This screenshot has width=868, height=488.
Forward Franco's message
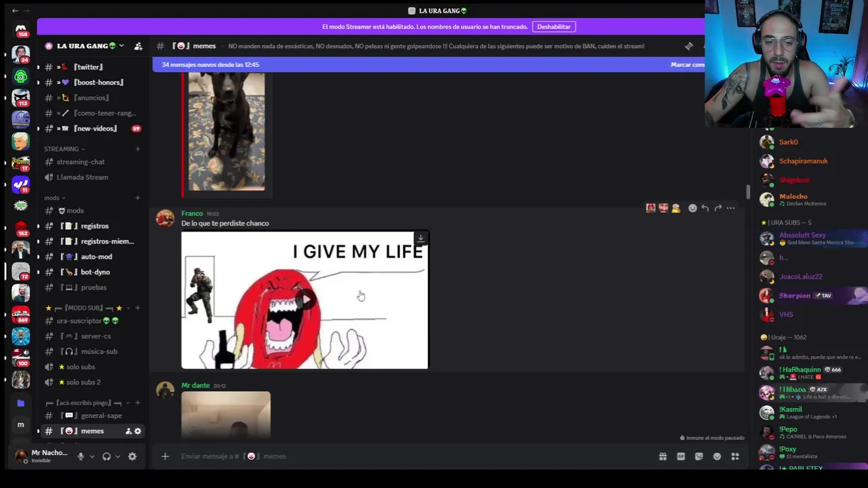pos(718,208)
